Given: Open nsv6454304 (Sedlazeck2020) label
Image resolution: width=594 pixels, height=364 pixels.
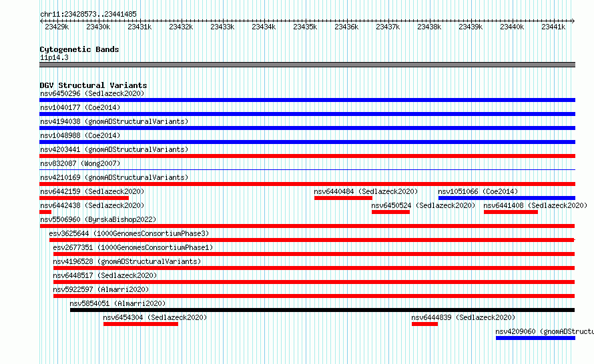Looking at the screenshot, I should tap(155, 317).
